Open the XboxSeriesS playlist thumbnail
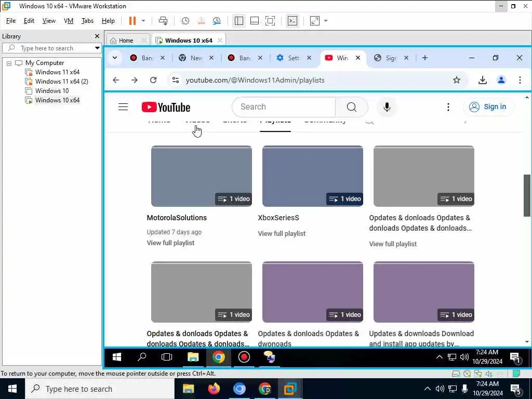This screenshot has width=532, height=399. [312, 176]
